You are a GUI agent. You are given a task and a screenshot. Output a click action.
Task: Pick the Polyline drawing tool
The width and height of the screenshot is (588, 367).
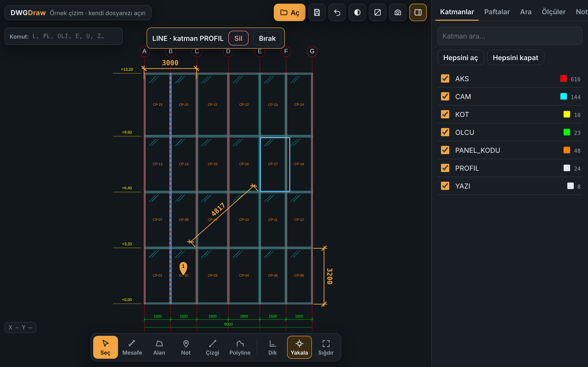click(x=240, y=347)
